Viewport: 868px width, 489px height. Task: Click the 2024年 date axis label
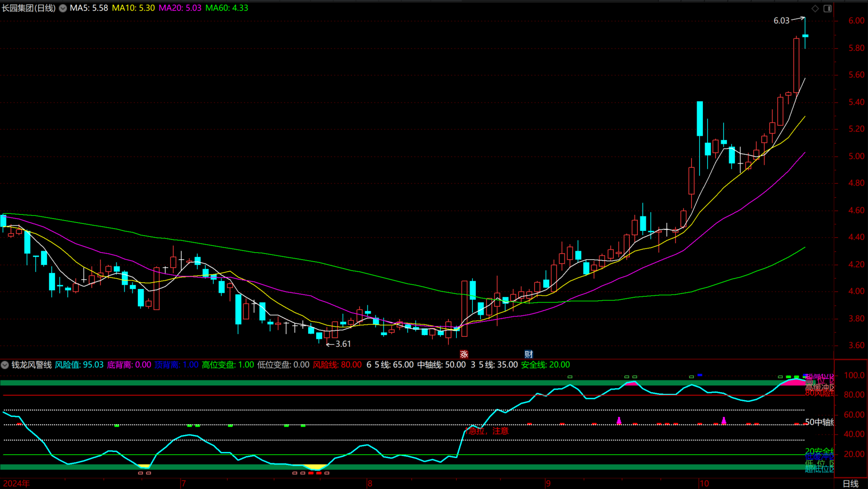coord(17,484)
